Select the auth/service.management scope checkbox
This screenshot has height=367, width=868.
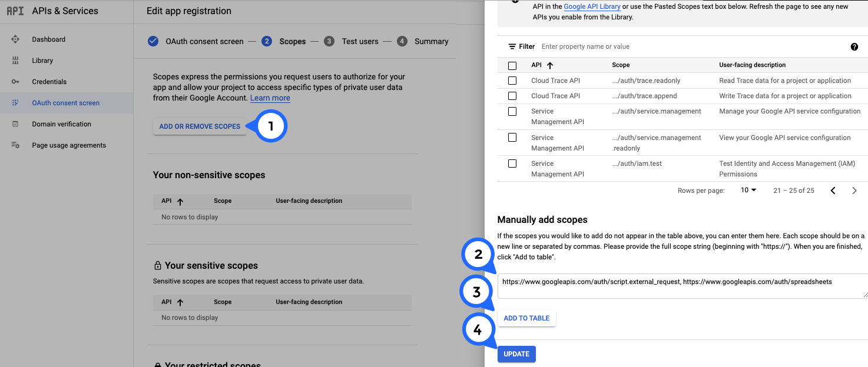pos(512,111)
